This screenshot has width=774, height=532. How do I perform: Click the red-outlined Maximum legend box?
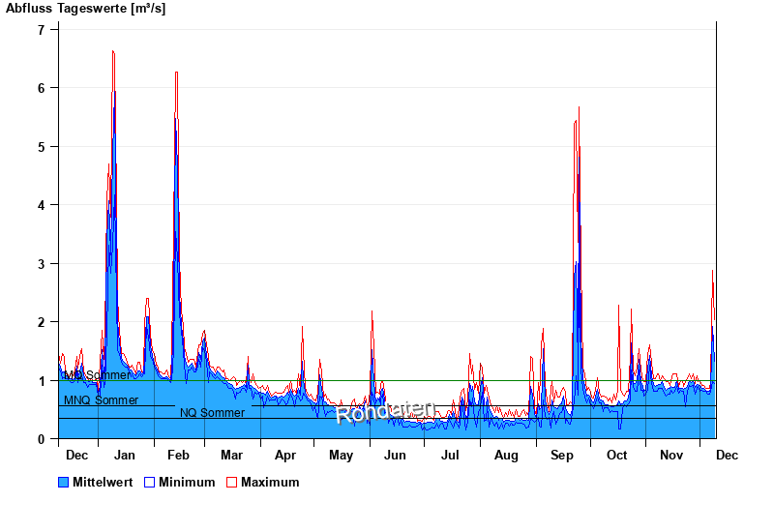232,483
